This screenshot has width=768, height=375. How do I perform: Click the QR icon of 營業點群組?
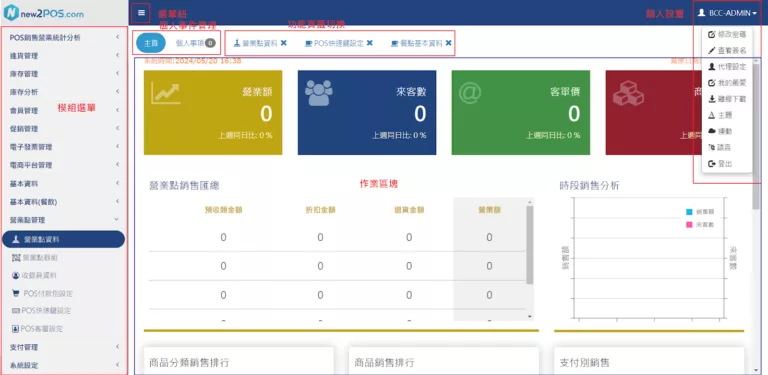(16, 258)
